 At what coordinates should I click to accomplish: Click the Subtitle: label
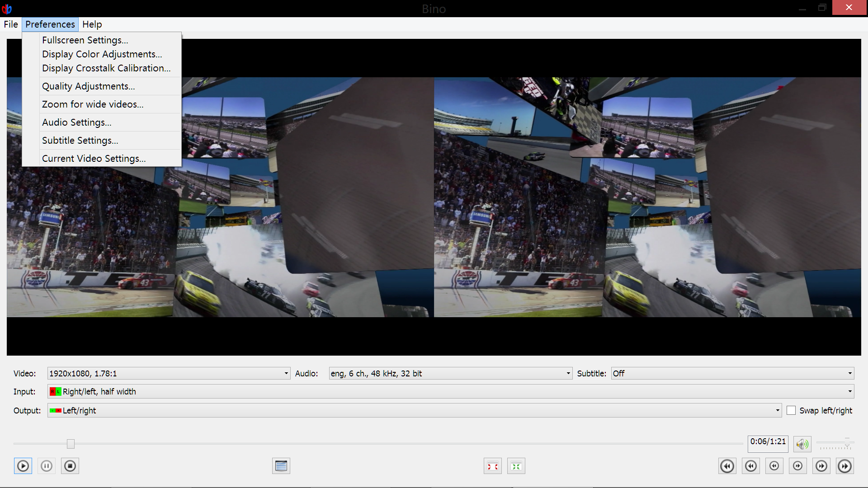pos(592,374)
